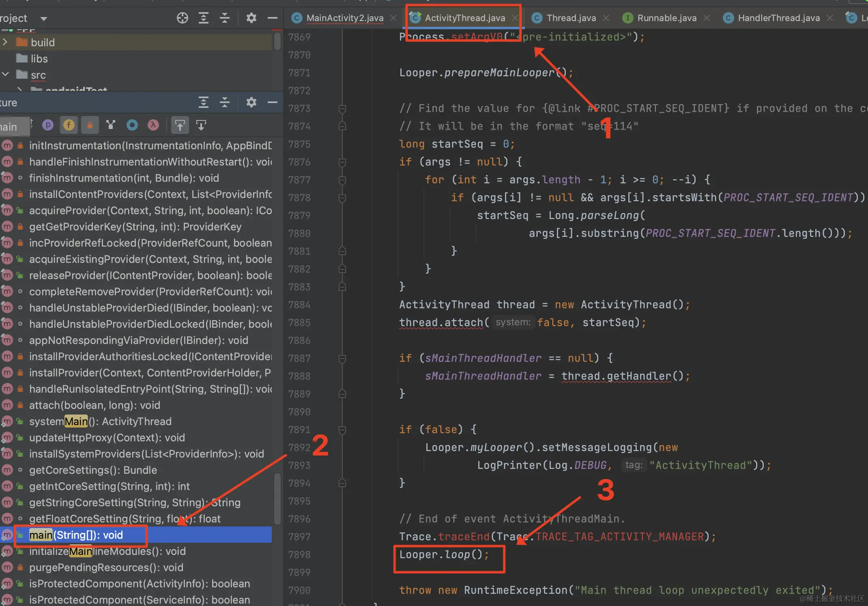Toggle Show Non-Public lock filter
868x606 pixels.
pos(90,125)
